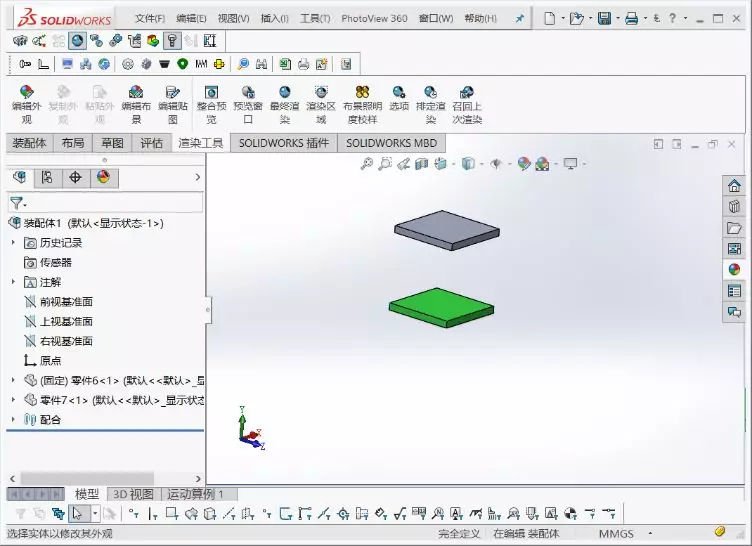Open the 预览窗口 preview window tool
752x546 pixels.
[x=248, y=105]
